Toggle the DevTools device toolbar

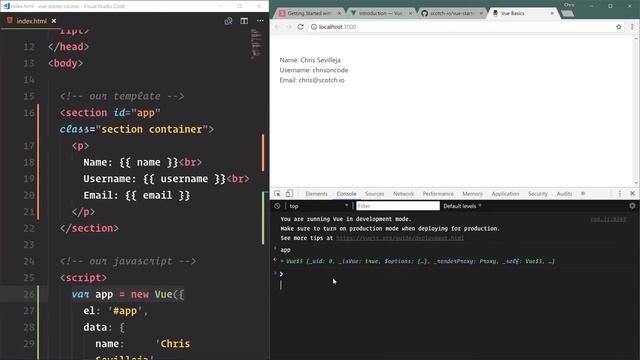289,193
